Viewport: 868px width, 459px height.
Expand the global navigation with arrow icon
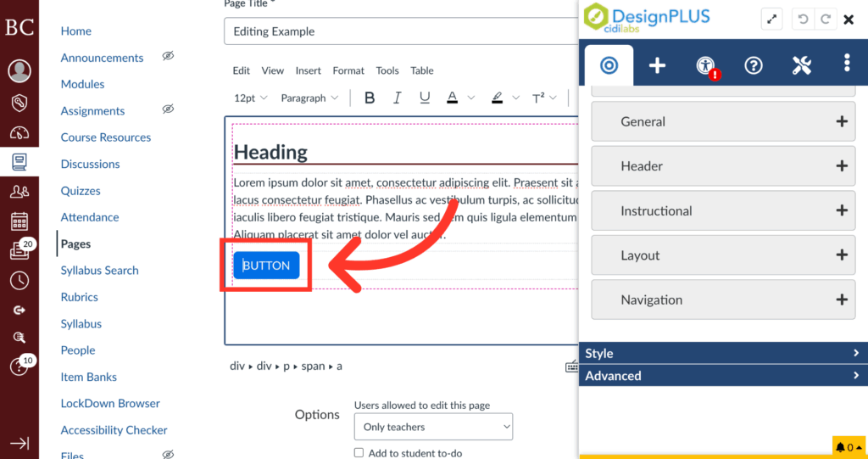click(19, 444)
